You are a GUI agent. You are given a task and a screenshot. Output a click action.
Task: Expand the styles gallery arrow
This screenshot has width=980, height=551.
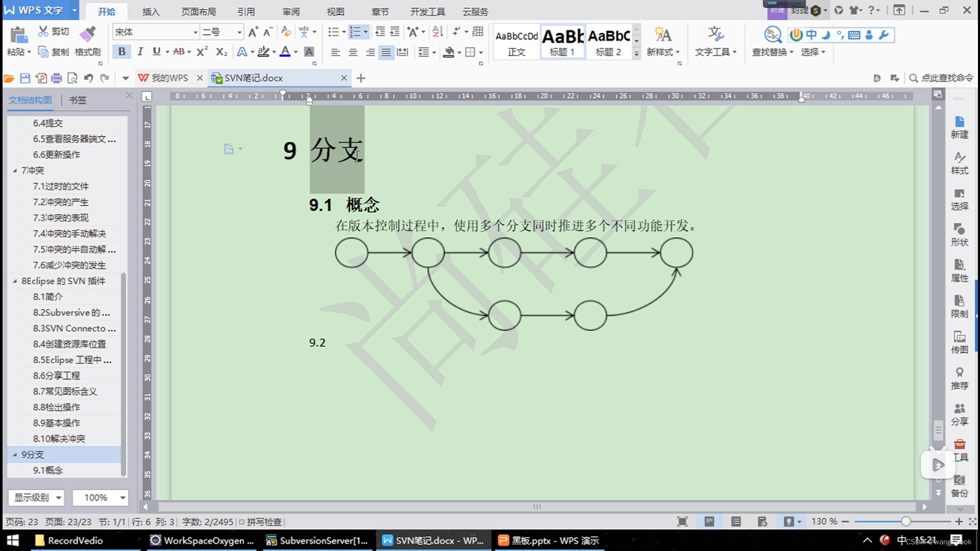click(x=636, y=53)
